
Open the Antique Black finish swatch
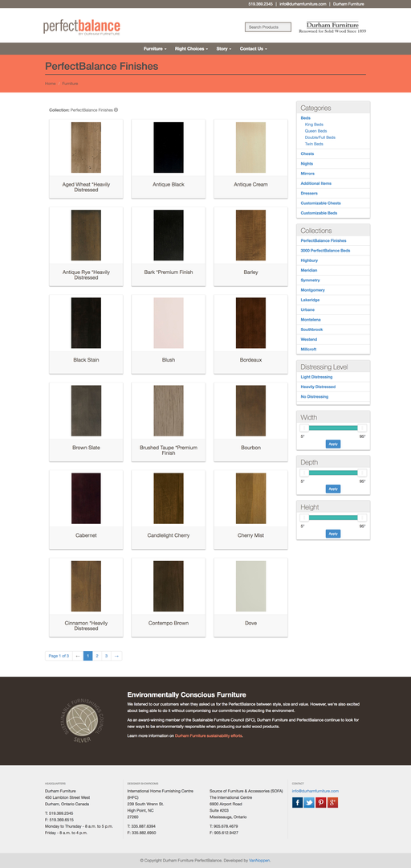pyautogui.click(x=168, y=147)
